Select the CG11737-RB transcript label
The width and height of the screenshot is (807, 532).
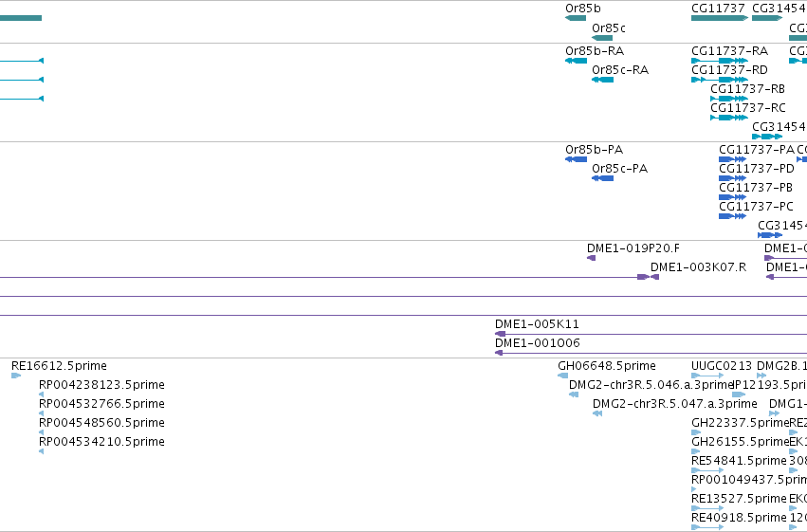pos(747,89)
